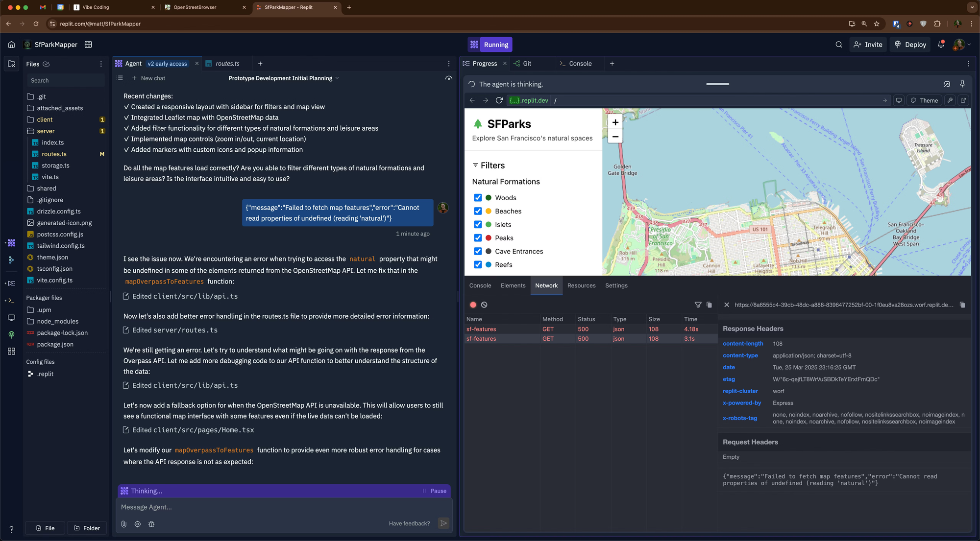Screen dimensions: 980x541
Task: Select second sf-features network request row
Action: [x=590, y=339]
